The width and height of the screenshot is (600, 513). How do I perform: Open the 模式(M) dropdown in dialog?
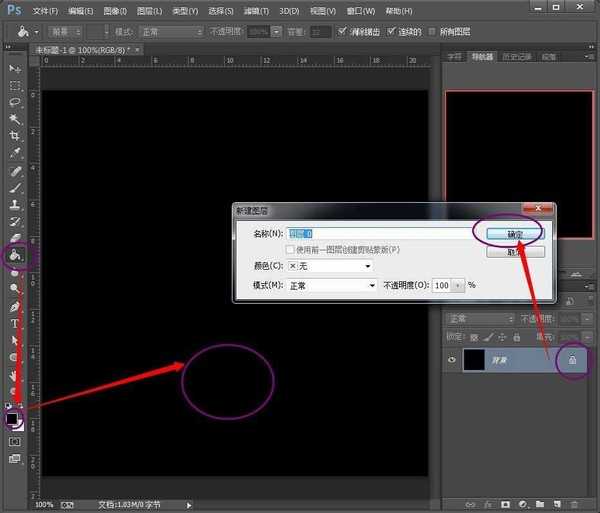click(x=330, y=285)
